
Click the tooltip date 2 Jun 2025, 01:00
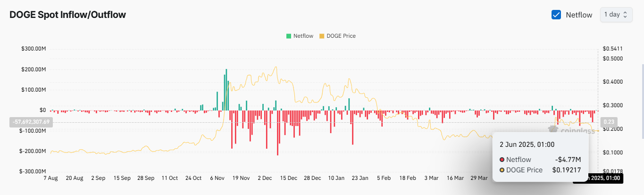click(x=527, y=144)
